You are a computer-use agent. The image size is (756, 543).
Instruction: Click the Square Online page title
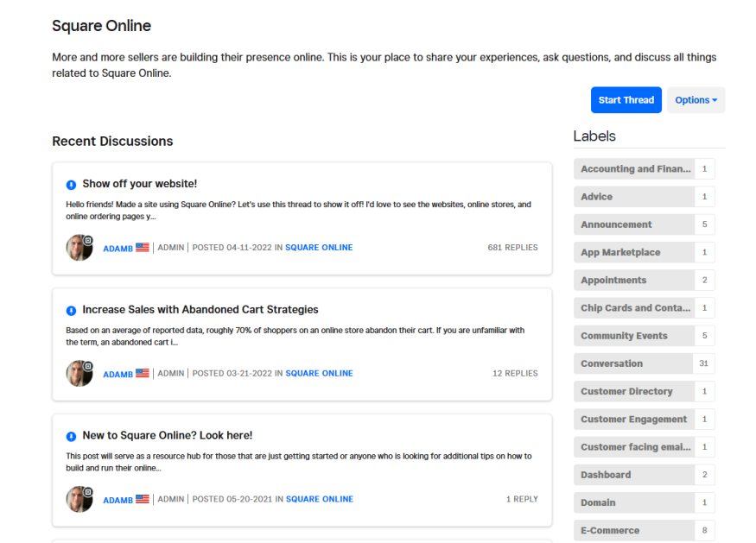pos(102,26)
